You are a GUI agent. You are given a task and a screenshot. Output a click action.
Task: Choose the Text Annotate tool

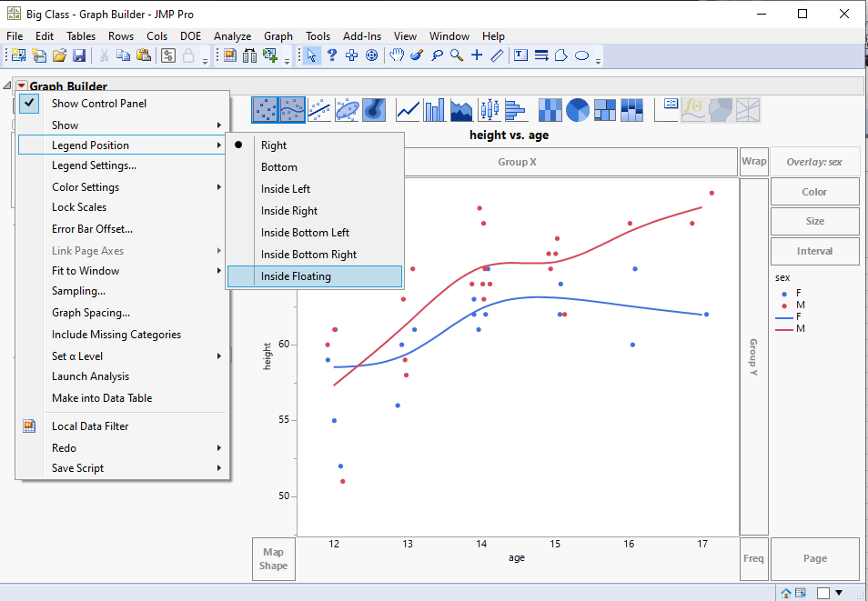pos(520,55)
